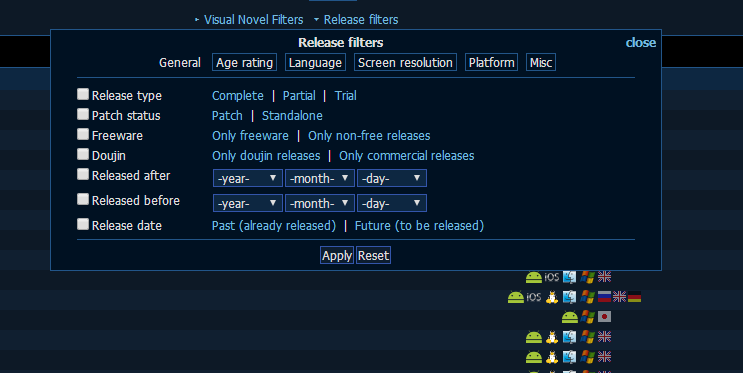743x373 pixels.
Task: Open the Released before month dropdown
Action: click(320, 203)
